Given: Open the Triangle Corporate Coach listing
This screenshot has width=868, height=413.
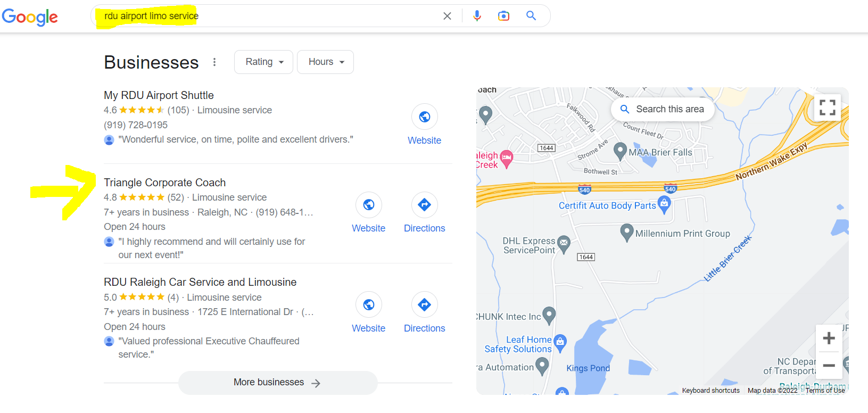Looking at the screenshot, I should pyautogui.click(x=164, y=183).
